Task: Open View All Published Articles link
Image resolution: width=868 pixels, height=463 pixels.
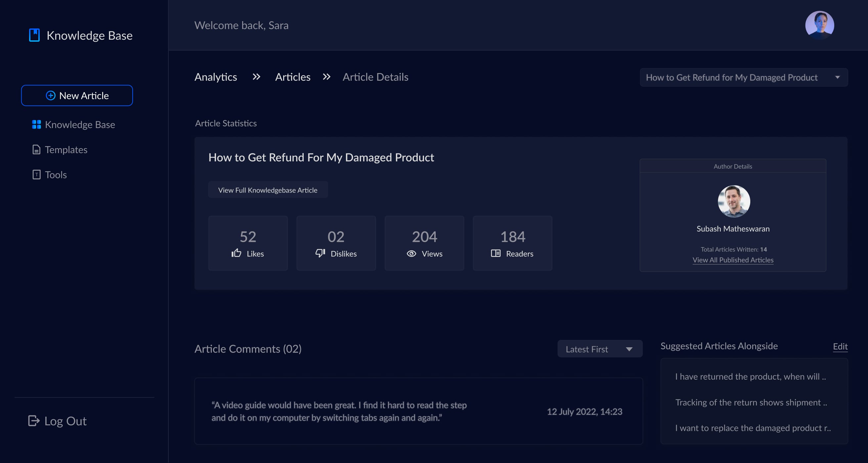Action: click(x=733, y=260)
